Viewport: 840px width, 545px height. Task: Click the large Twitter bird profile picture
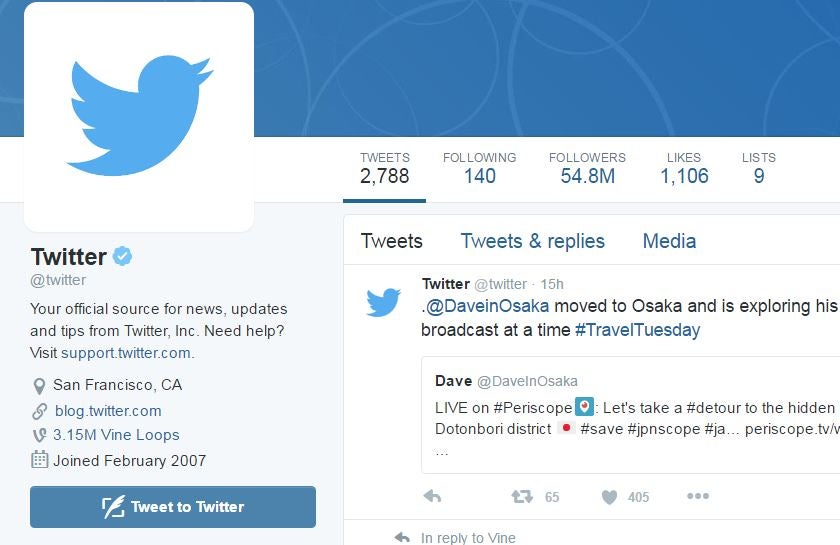(x=139, y=117)
